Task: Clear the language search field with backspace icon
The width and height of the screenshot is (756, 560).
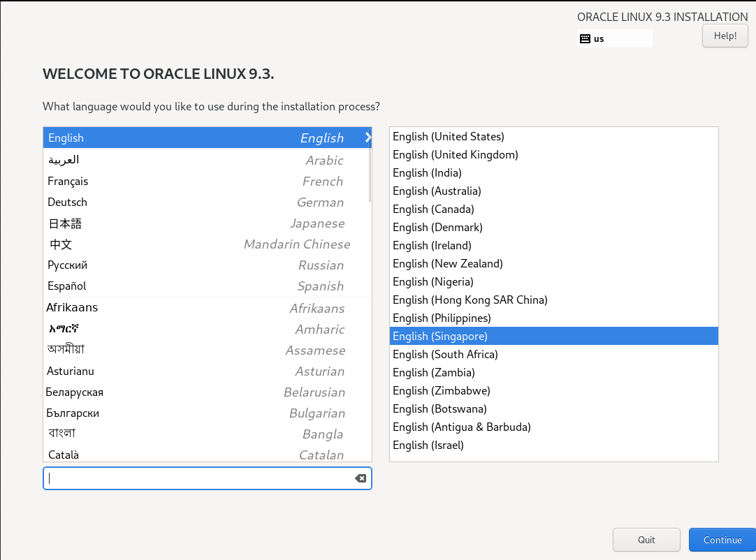Action: 360,478
